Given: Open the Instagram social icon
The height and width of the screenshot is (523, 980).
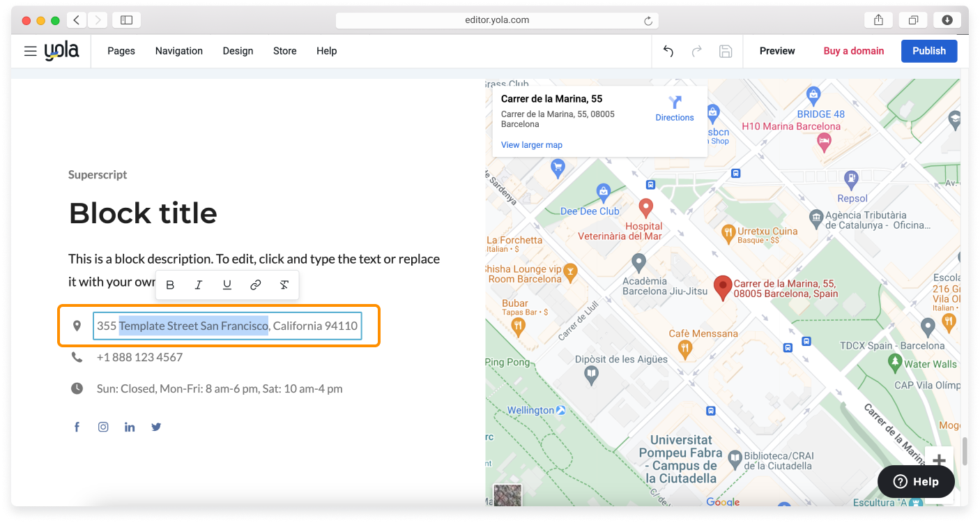Looking at the screenshot, I should tap(103, 427).
